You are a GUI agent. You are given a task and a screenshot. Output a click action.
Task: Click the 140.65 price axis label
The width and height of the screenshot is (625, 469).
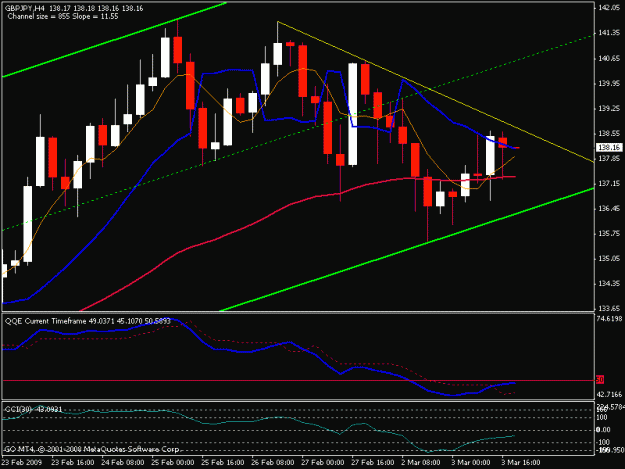point(609,59)
